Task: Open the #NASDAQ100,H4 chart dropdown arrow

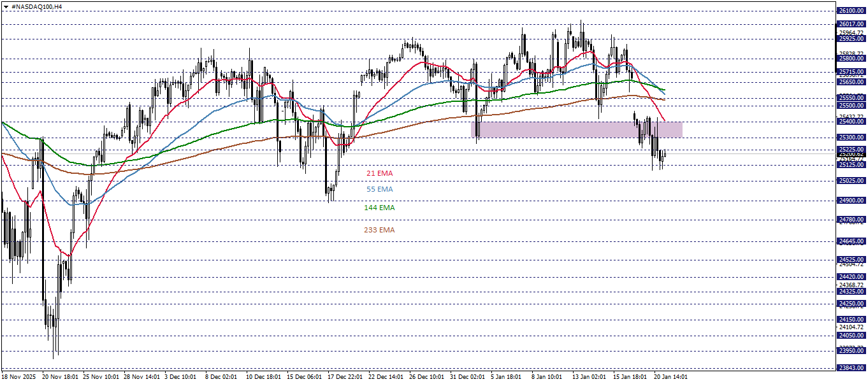Action: 6,6
